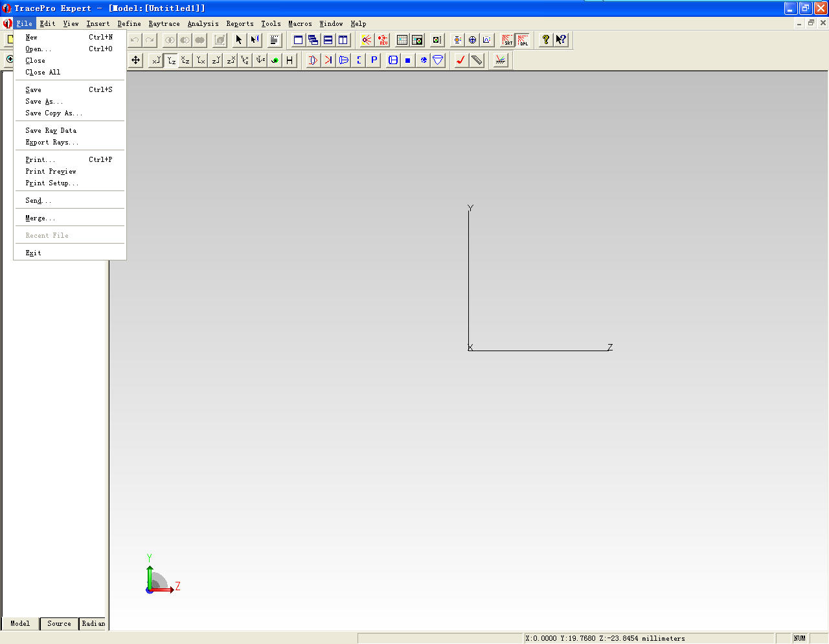Viewport: 829px width, 644px height.
Task: Click the yellow question mark Help icon
Action: pos(546,40)
